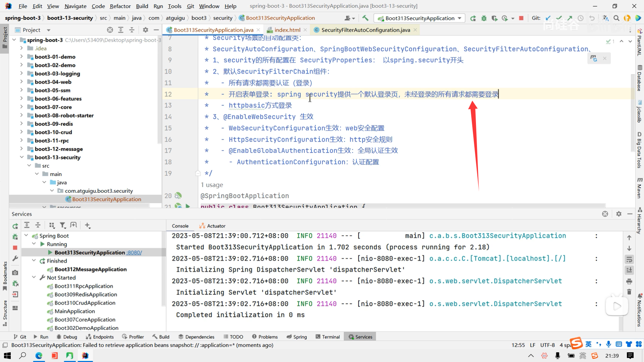The width and height of the screenshot is (644, 362).
Task: Click the editor horizontal scrollbar
Action: [402, 205]
